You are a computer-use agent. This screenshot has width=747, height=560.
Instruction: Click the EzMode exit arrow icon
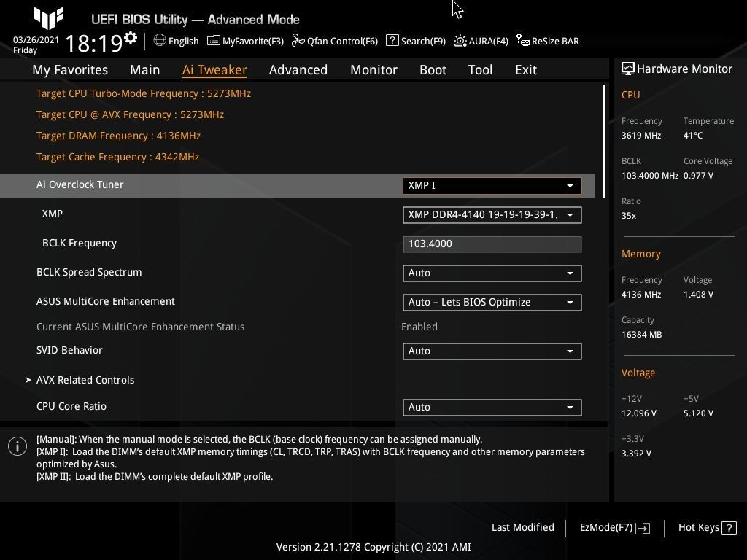[x=643, y=528]
